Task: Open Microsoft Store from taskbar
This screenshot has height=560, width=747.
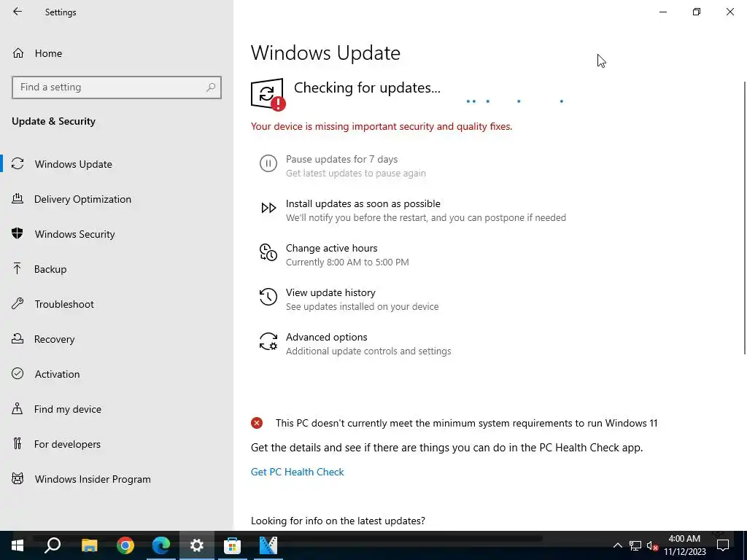Action: coord(233,545)
